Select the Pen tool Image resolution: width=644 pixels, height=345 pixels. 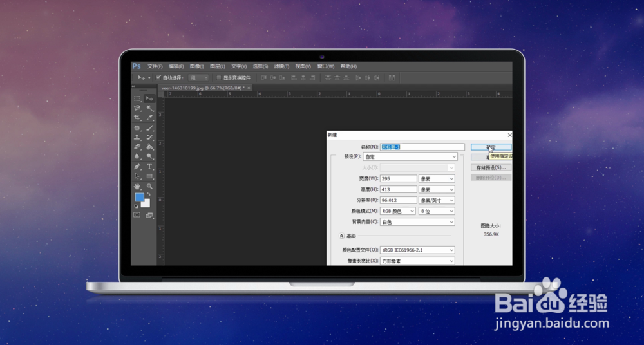pos(137,167)
